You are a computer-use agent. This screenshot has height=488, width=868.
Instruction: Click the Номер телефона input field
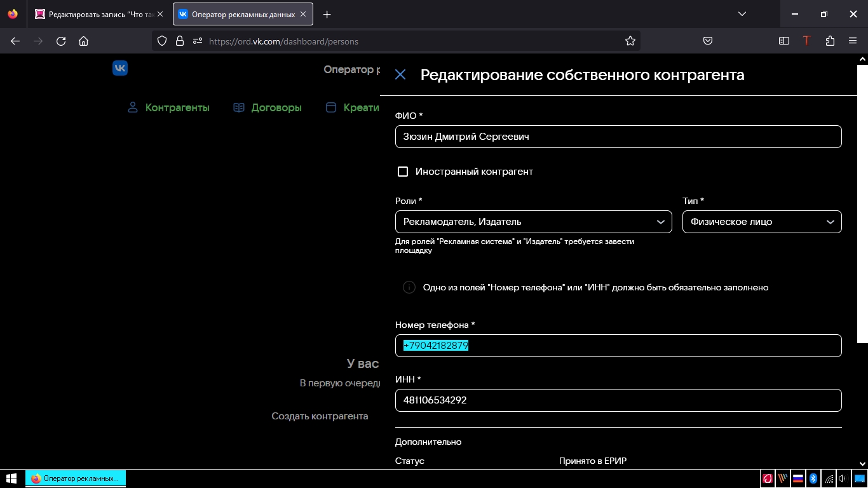tap(618, 346)
